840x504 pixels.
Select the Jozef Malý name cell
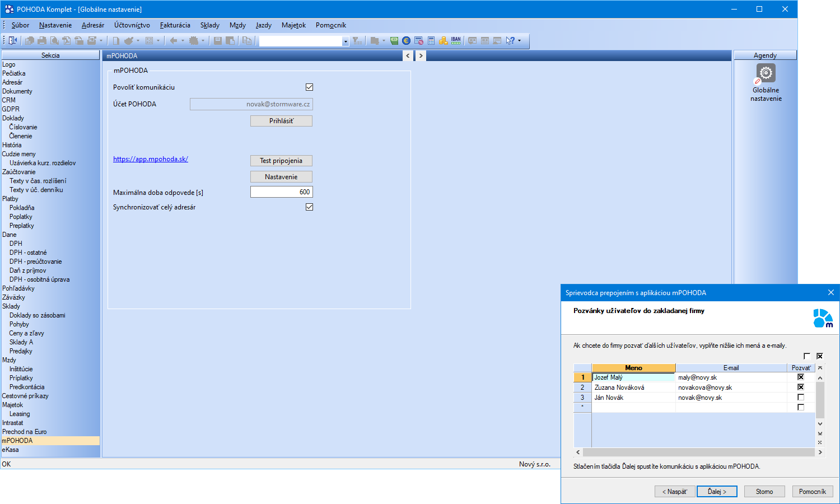pos(633,377)
